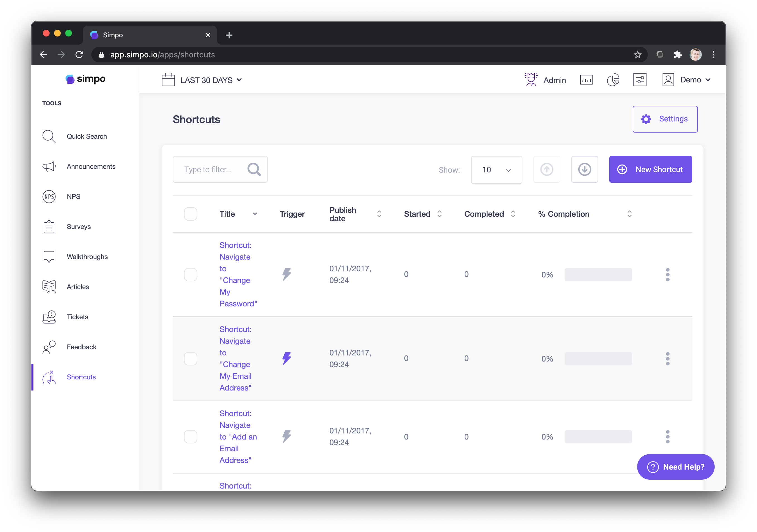Image resolution: width=757 pixels, height=532 pixels.
Task: Click completion progress bar for Change My Password
Action: 598,274
